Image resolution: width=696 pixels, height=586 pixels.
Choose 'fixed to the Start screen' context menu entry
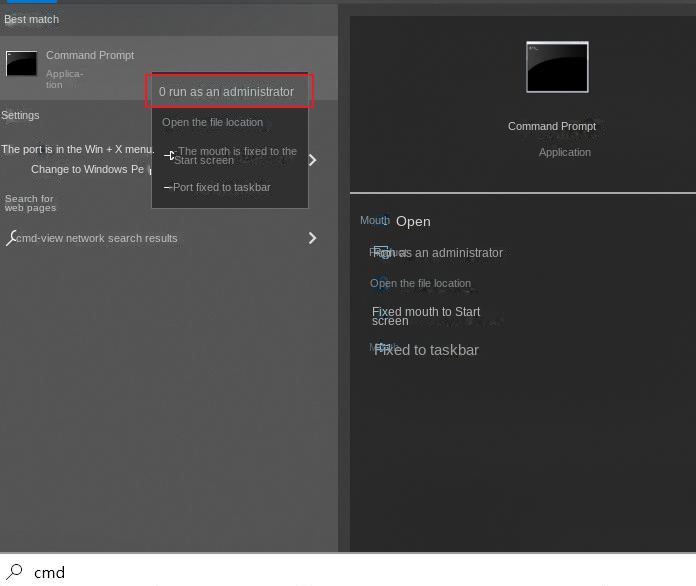[x=235, y=155]
